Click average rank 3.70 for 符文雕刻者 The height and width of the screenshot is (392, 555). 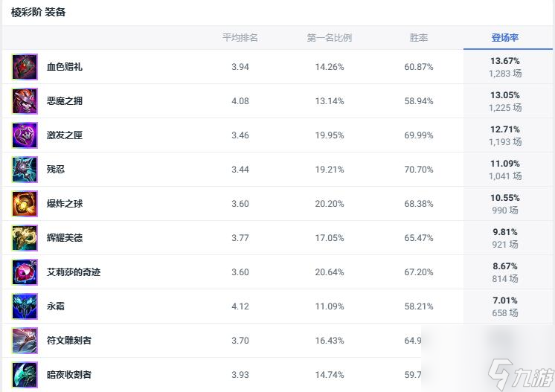pyautogui.click(x=240, y=341)
